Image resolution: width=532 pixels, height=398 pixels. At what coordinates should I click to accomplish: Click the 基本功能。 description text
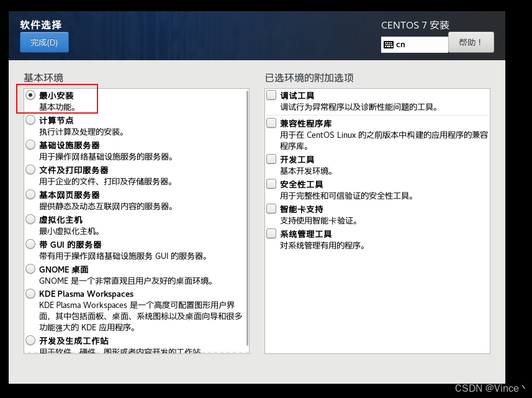pos(58,107)
